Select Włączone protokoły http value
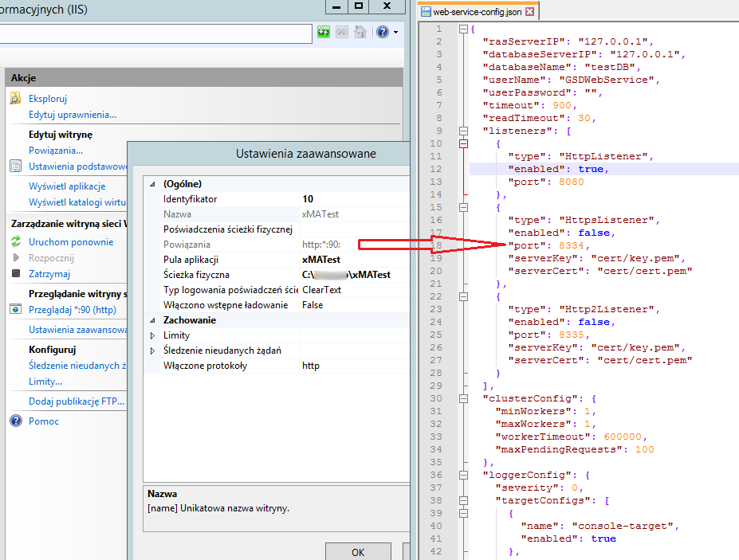 pos(311,366)
